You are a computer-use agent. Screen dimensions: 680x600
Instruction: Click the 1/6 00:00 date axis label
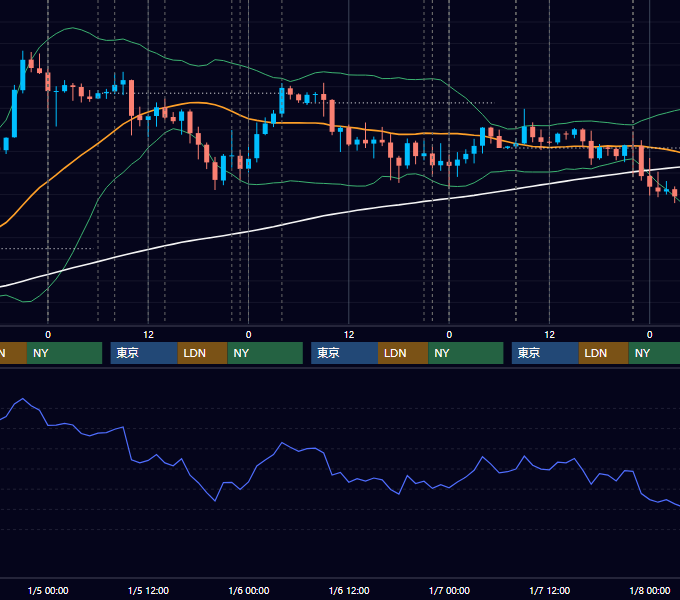(248, 590)
